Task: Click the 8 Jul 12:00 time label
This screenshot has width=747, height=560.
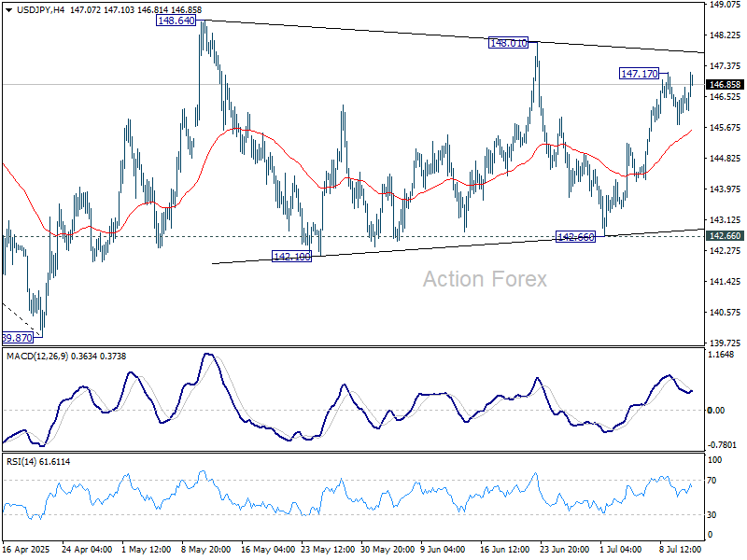Action: coord(681,549)
